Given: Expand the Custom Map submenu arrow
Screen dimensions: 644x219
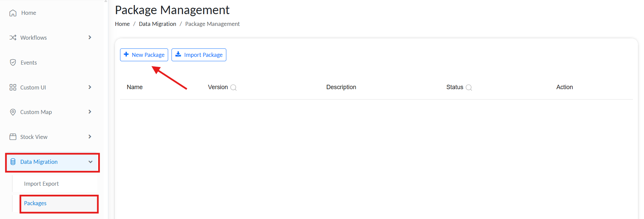Looking at the screenshot, I should 90,112.
